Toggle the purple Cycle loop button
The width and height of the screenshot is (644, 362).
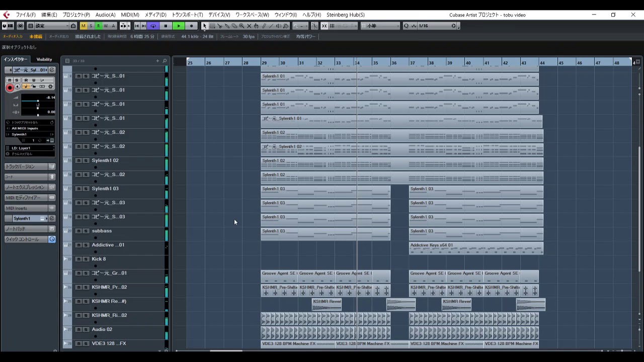pos(153,26)
